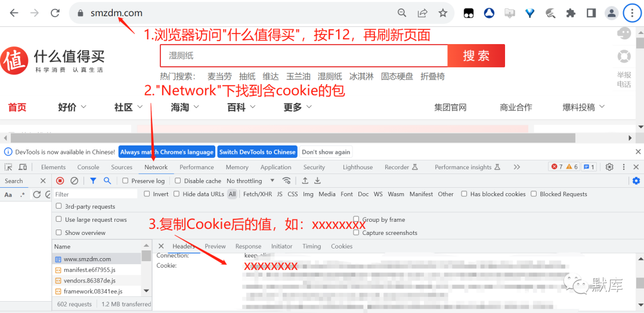This screenshot has width=644, height=313.
Task: Open the Cookies tab of request
Action: (342, 246)
